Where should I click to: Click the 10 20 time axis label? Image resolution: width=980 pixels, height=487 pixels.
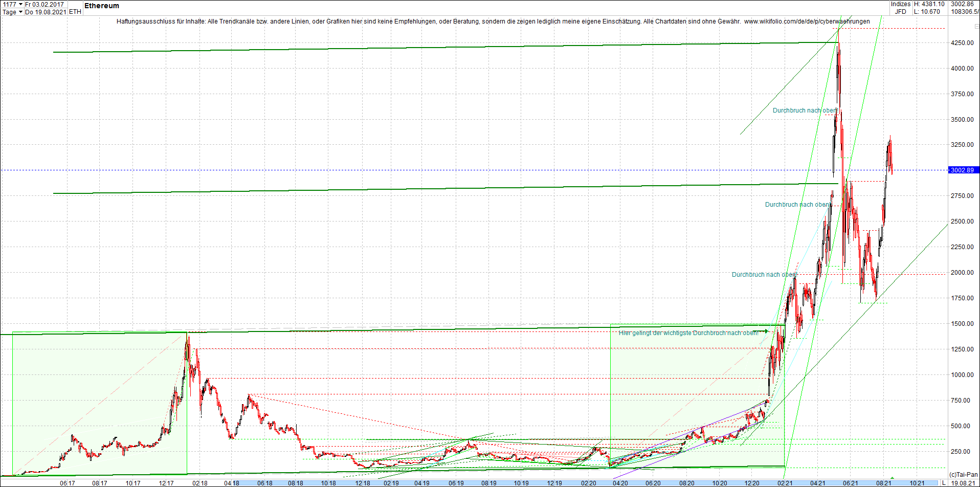720,483
